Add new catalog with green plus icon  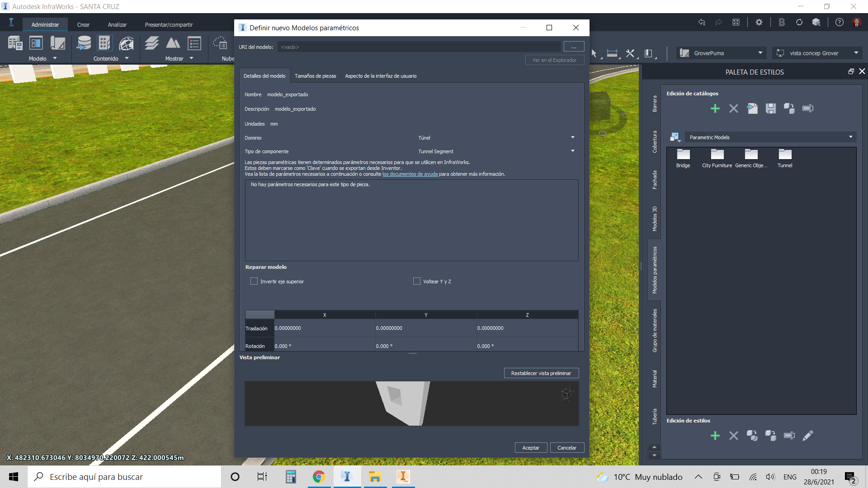(715, 108)
